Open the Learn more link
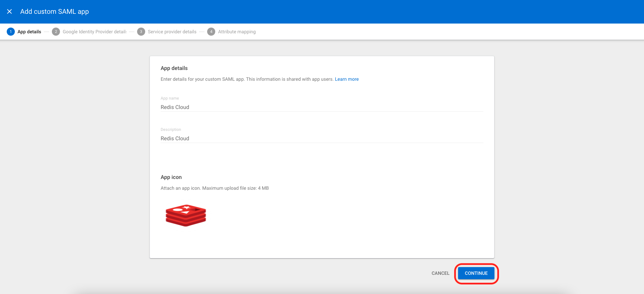The height and width of the screenshot is (294, 644). tap(347, 79)
